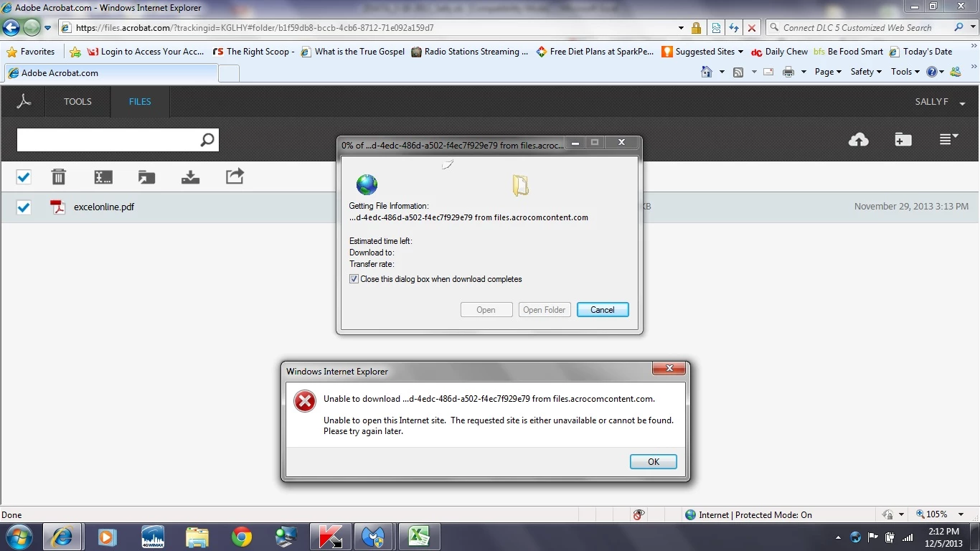Open the SALLY F account dropdown
Screen dimensions: 980x551
click(x=940, y=102)
